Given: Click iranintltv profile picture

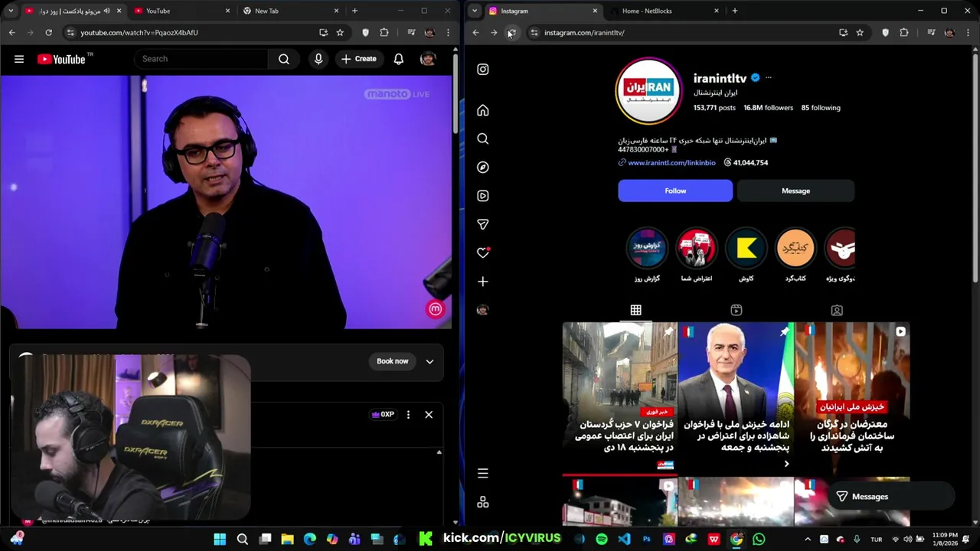Looking at the screenshot, I should (x=648, y=90).
